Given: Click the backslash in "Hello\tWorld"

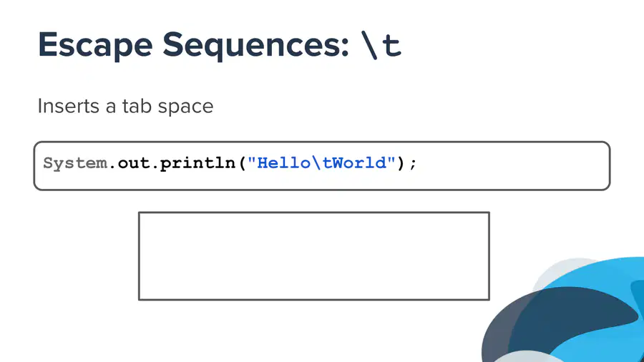Looking at the screenshot, I should 316,163.
